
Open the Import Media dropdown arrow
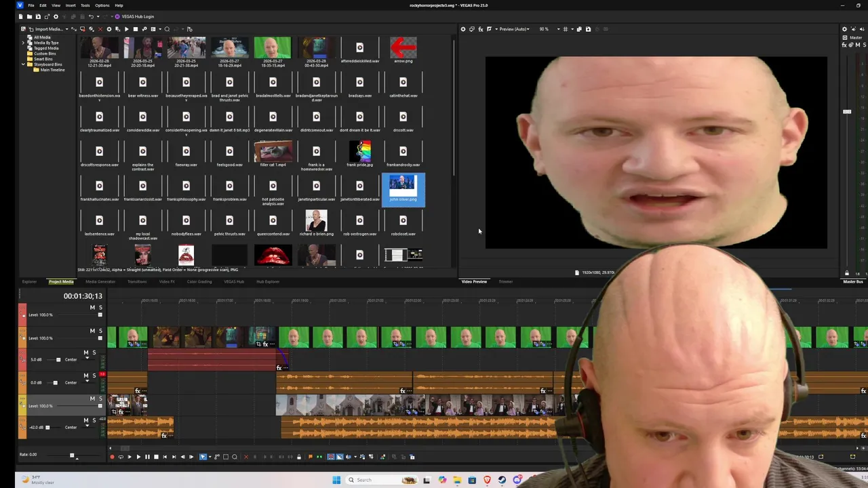67,29
